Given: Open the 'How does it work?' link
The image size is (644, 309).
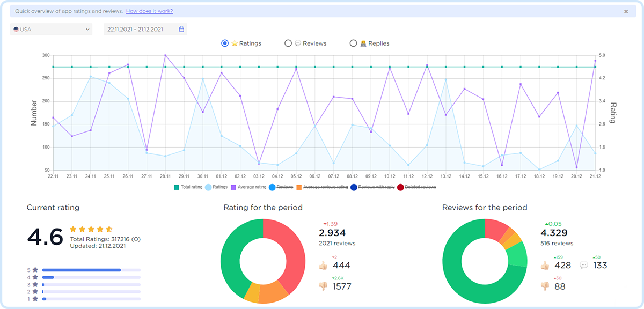Looking at the screenshot, I should coord(149,11).
